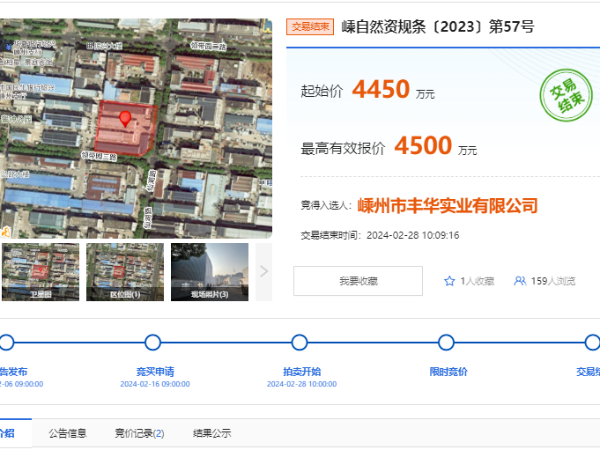Viewport: 600px width, 450px height.
Task: Open 嵊州市丰华实业有限公司 company link
Action: (x=447, y=205)
